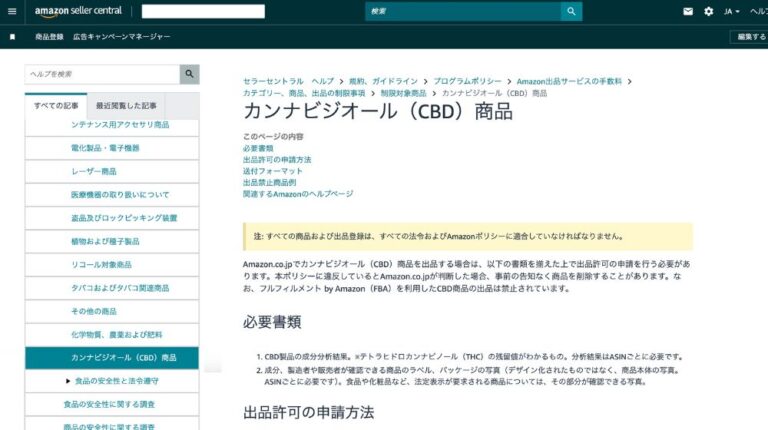
Task: Jump to 出品禁止商品例 section link
Action: (269, 183)
